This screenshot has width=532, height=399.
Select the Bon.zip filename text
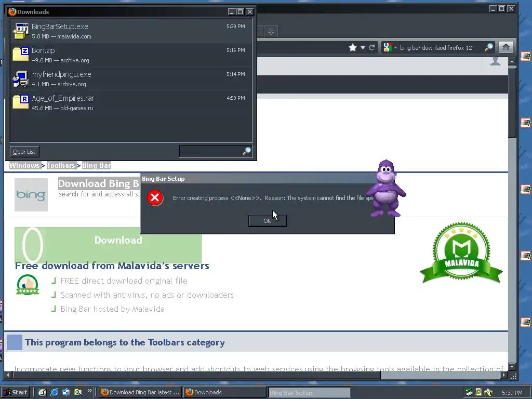point(43,50)
